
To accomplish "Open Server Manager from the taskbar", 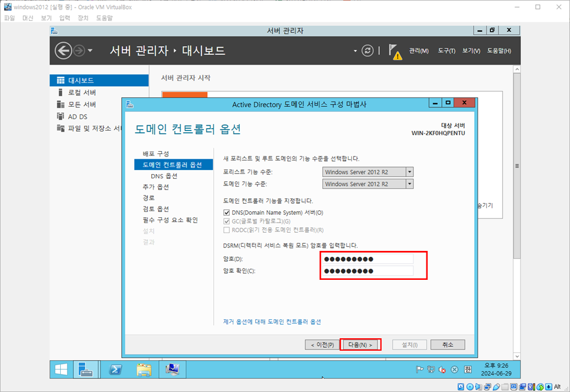I will pos(86,370).
